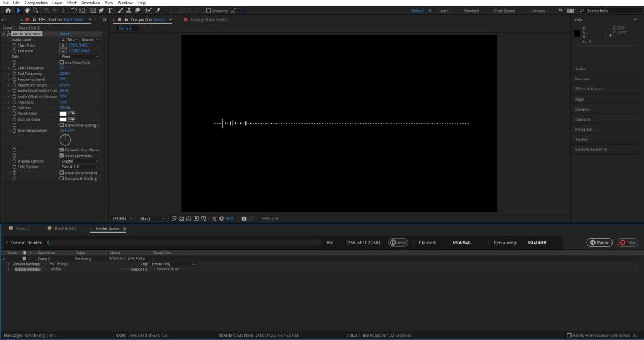Select the Eraser tool

coord(138,10)
